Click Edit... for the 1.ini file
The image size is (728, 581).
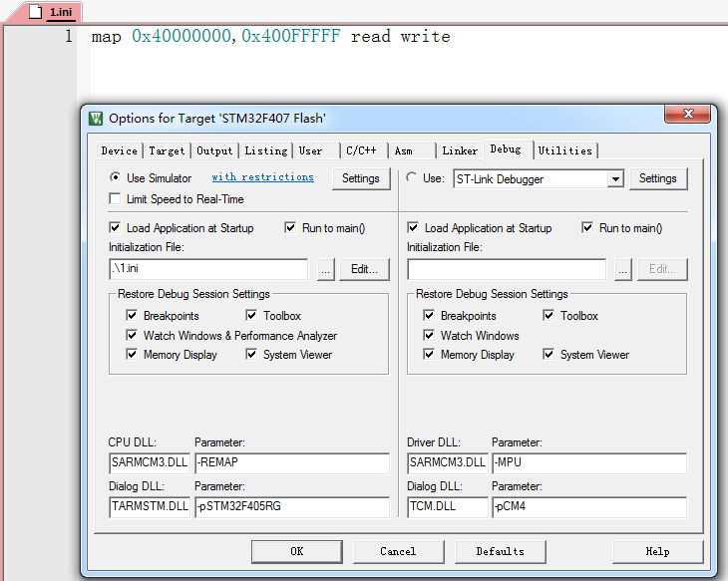(x=364, y=270)
